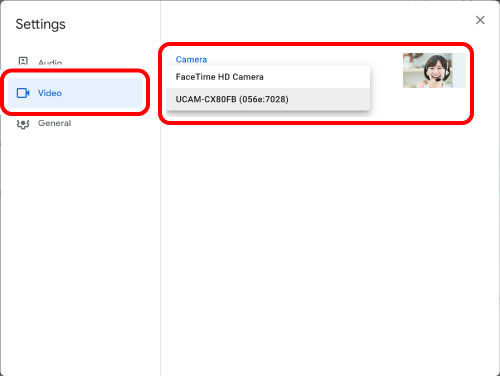Click the headset microphone in camera preview

tap(438, 79)
